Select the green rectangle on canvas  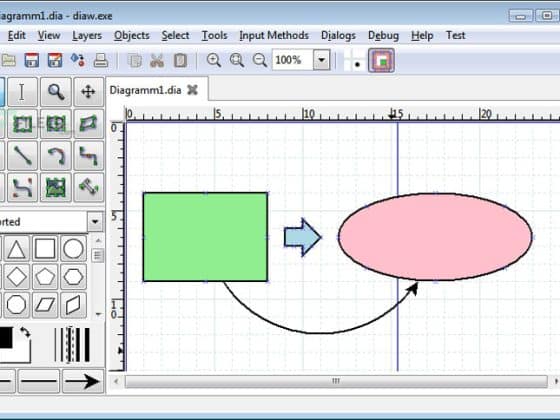(205, 237)
